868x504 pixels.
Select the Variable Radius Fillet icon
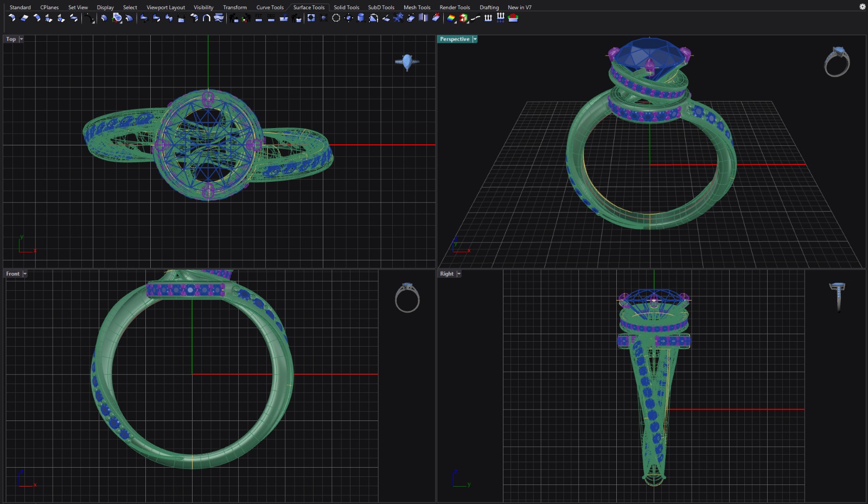[x=49, y=18]
